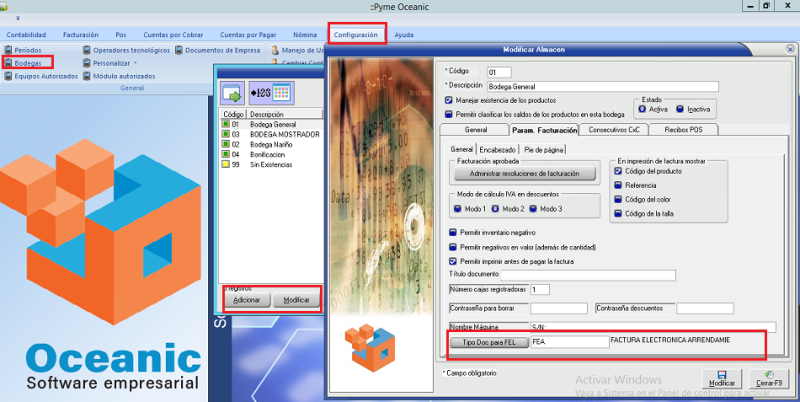Toggle Manejar existencia de los productos

[449, 100]
